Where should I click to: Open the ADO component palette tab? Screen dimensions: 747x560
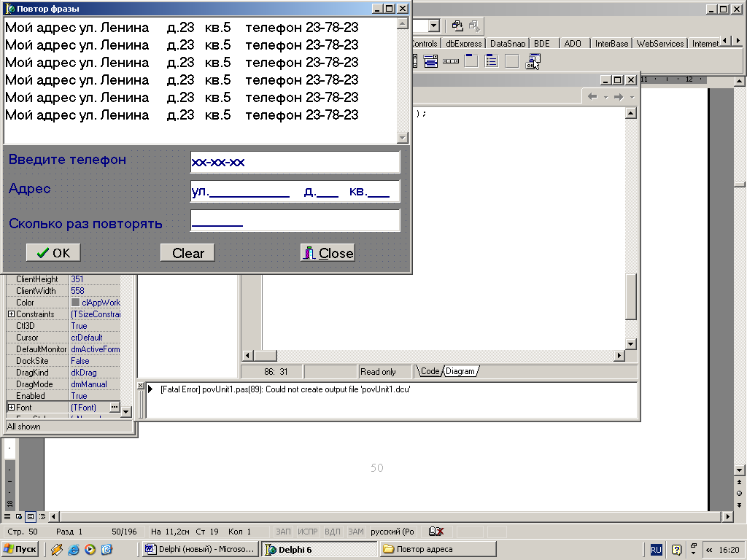pyautogui.click(x=573, y=43)
